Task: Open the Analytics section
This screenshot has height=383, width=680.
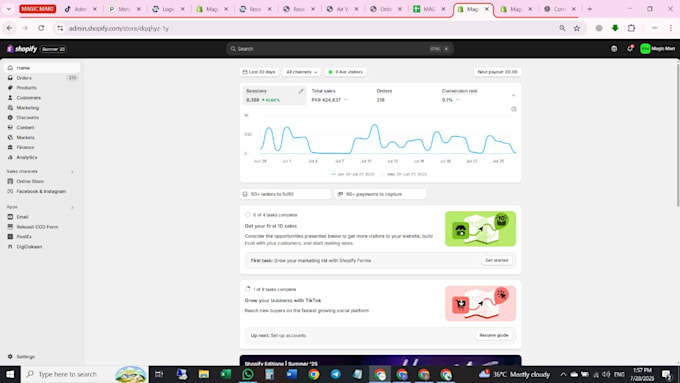Action: point(42,157)
